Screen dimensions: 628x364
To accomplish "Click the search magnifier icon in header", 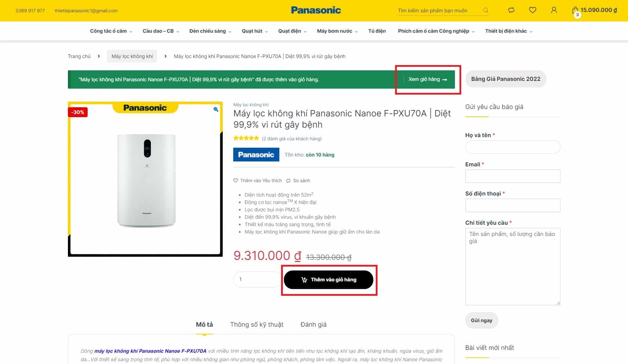I will point(486,10).
